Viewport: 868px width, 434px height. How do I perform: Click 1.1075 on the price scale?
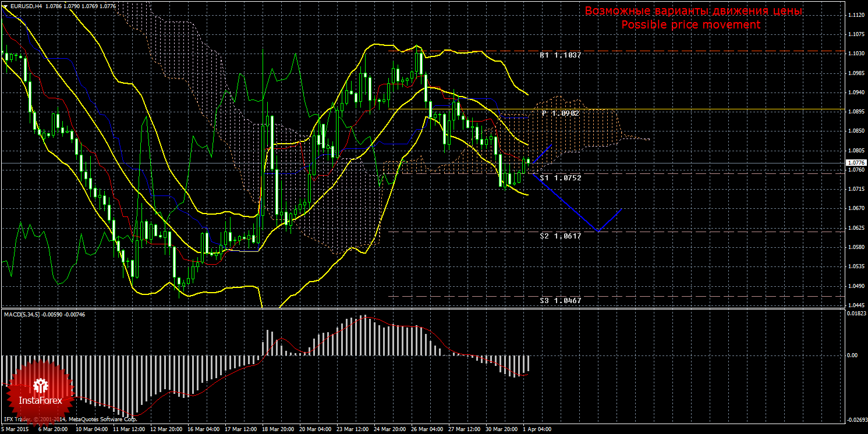[x=856, y=35]
